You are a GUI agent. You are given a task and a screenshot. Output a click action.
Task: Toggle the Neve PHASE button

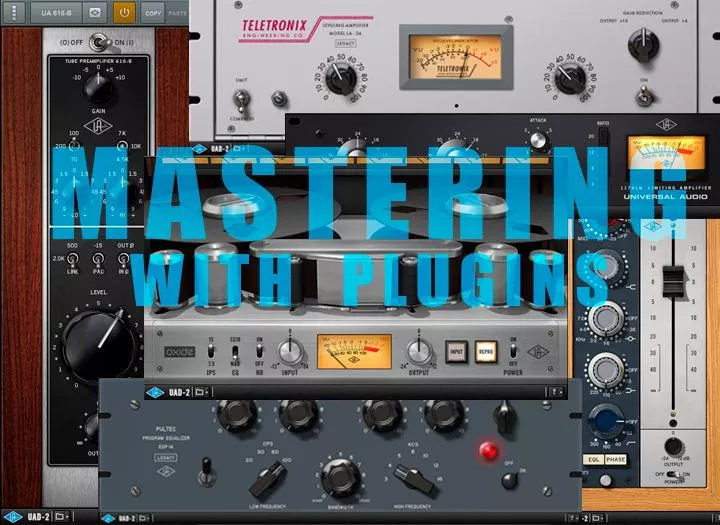pos(616,459)
